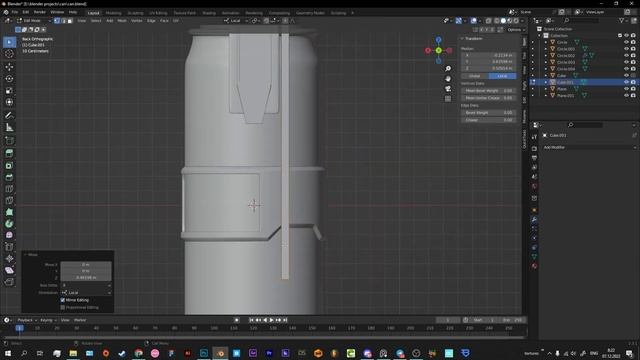The image size is (640, 360).
Task: Select the Move tool in toolbar
Action: point(9,67)
